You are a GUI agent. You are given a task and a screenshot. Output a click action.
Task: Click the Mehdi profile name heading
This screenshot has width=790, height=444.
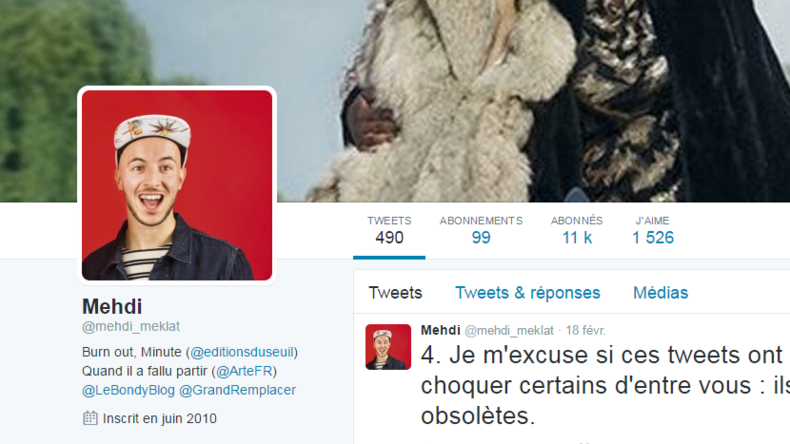tap(112, 306)
